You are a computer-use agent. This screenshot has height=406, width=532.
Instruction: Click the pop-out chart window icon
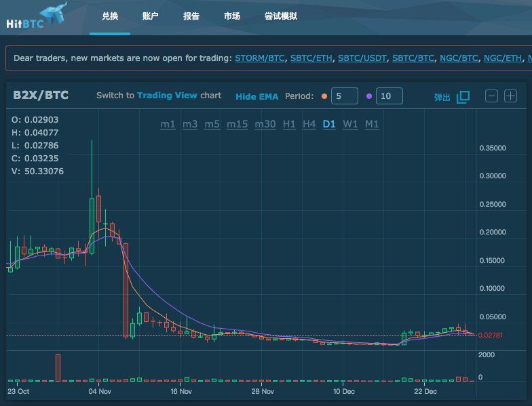(x=463, y=97)
